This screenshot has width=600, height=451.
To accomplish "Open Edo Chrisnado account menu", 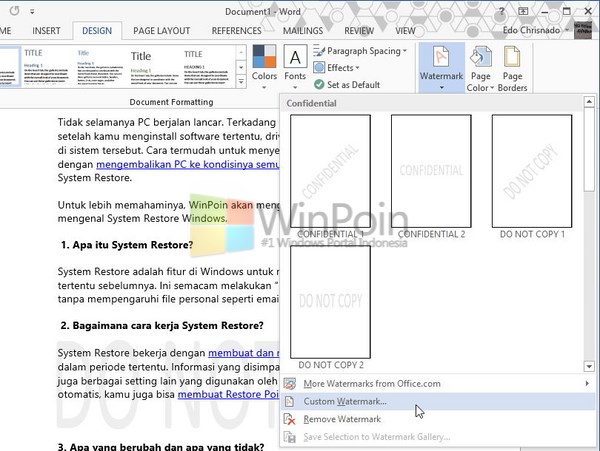I will 535,30.
